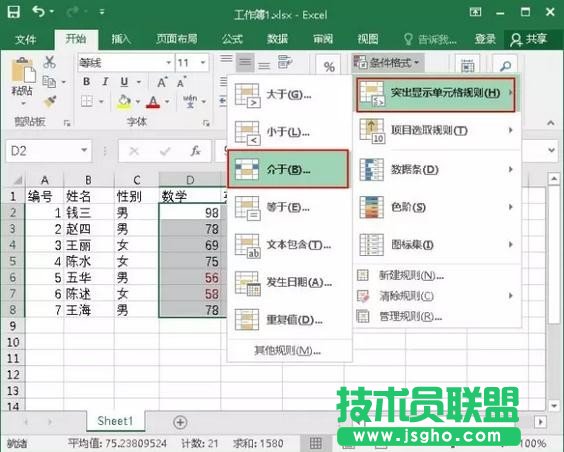Toggle middle align button

(245, 62)
